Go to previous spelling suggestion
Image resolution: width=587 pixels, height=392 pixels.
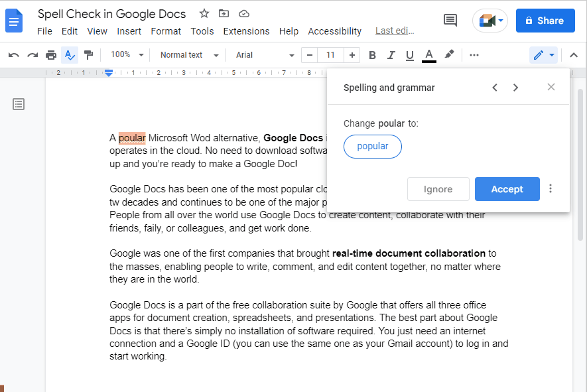495,88
